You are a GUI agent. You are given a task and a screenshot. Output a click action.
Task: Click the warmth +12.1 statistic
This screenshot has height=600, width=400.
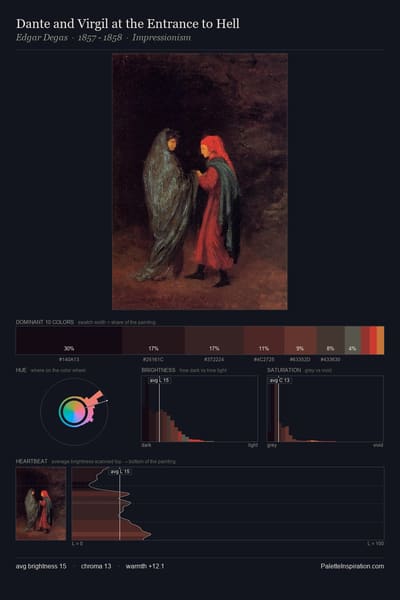(x=145, y=566)
